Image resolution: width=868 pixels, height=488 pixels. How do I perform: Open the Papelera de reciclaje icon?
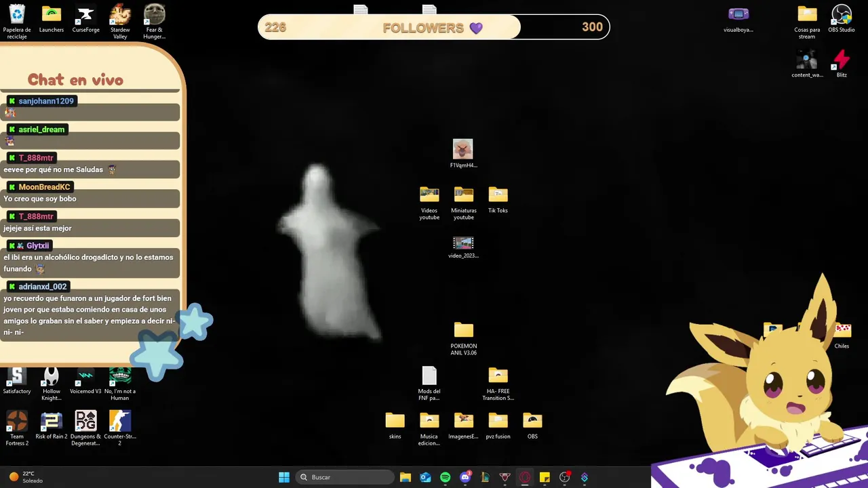(x=17, y=21)
